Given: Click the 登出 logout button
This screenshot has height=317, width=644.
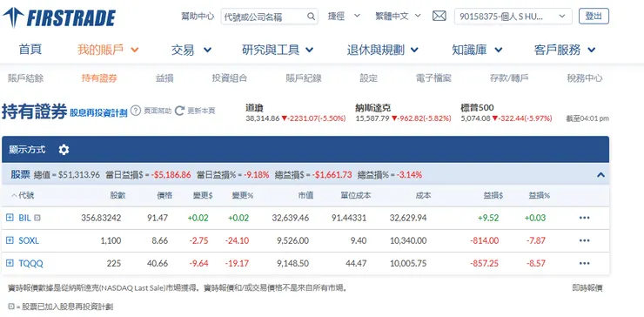Looking at the screenshot, I should pyautogui.click(x=594, y=16).
